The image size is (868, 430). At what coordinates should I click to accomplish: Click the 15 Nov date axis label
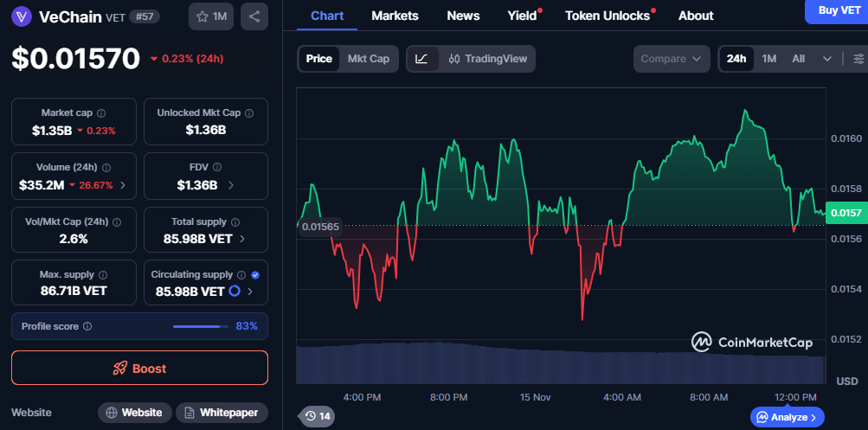click(x=537, y=397)
